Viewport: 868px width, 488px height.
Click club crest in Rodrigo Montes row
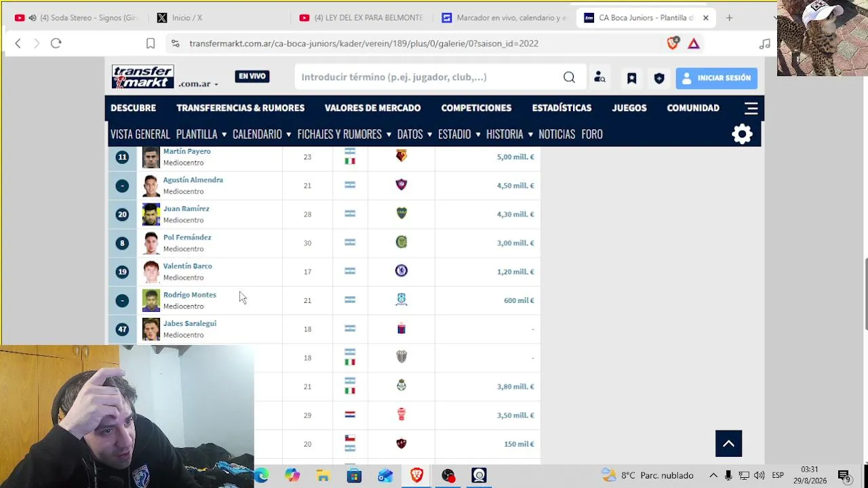click(x=401, y=300)
